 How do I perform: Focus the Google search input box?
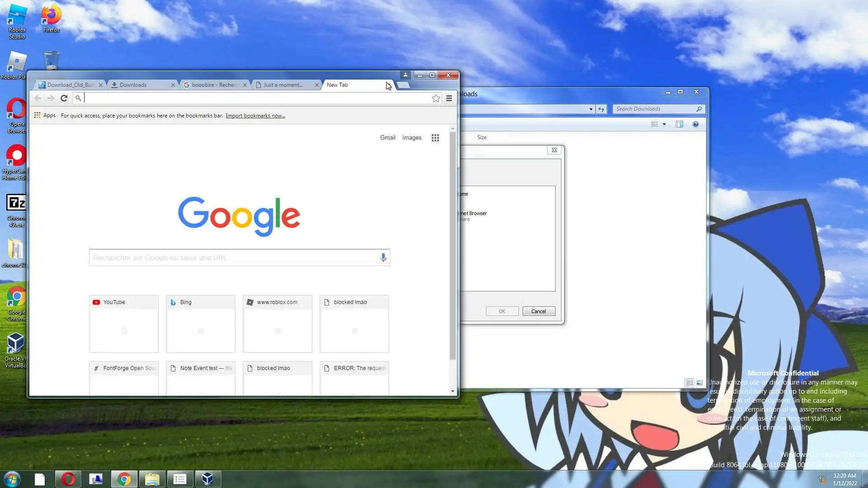pyautogui.click(x=233, y=258)
